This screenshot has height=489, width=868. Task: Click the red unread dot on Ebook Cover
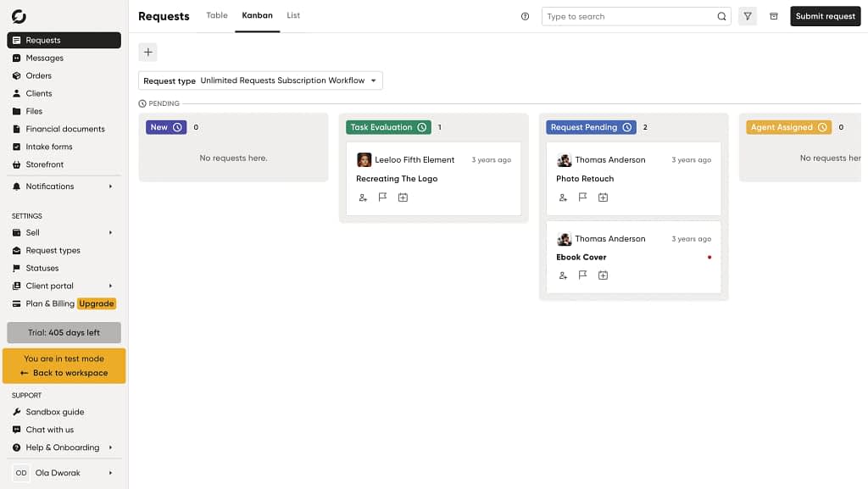(x=709, y=258)
